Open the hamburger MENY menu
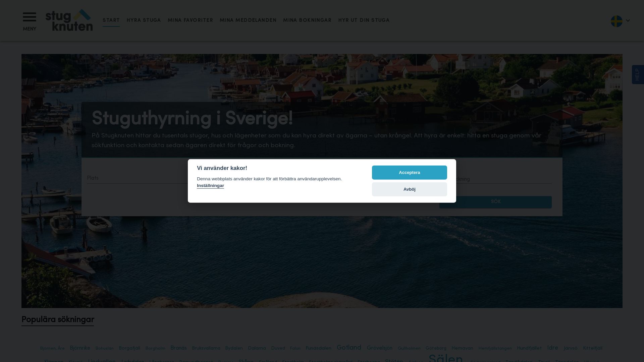Screen dimensions: 644x362 30,21
